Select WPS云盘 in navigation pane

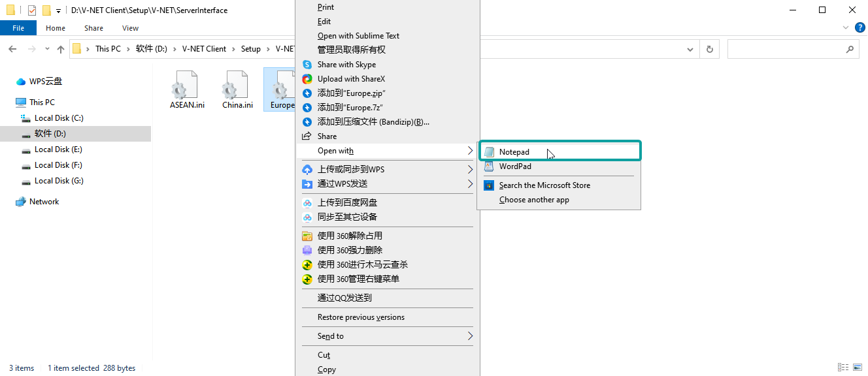tap(46, 82)
